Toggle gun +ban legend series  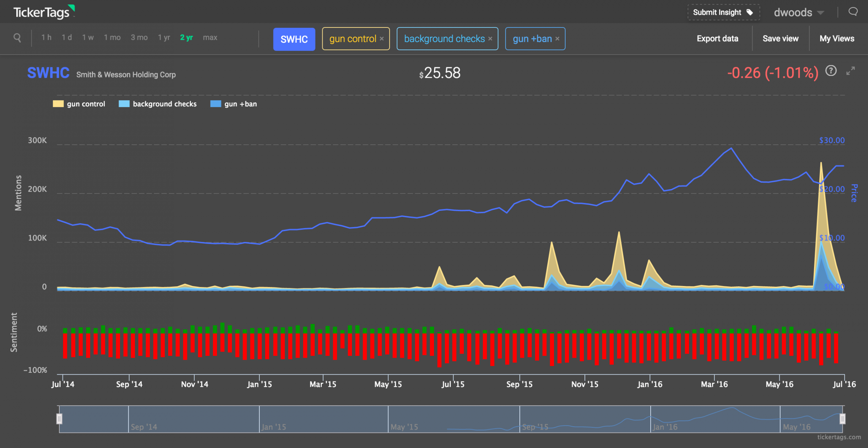tap(234, 104)
